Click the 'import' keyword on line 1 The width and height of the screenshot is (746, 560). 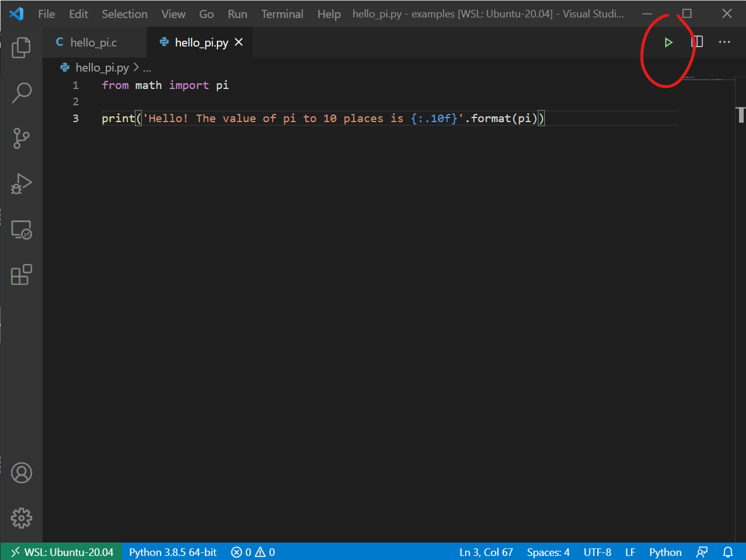(189, 85)
